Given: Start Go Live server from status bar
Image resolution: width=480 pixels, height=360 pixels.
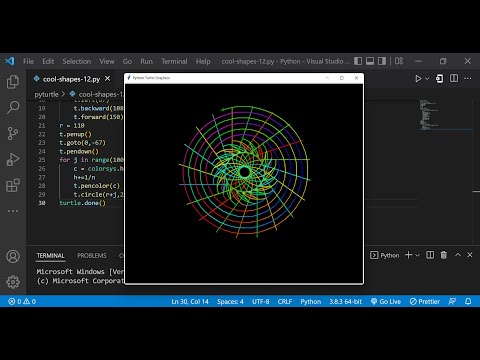Looking at the screenshot, I should pyautogui.click(x=386, y=301).
